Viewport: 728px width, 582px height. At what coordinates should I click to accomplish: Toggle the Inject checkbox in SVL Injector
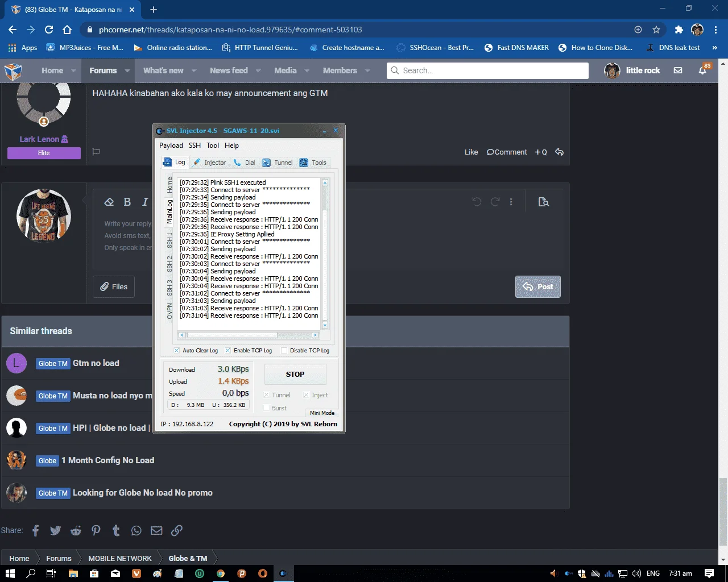click(306, 395)
